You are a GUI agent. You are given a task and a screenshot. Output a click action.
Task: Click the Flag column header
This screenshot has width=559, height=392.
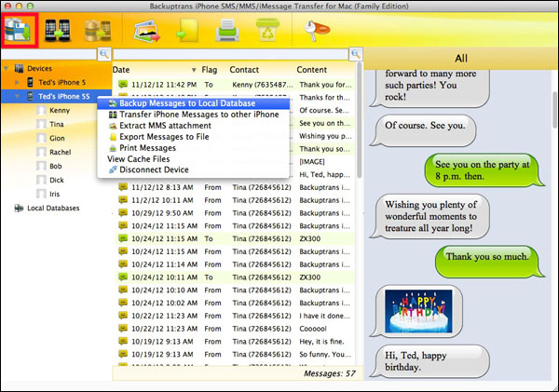210,70
